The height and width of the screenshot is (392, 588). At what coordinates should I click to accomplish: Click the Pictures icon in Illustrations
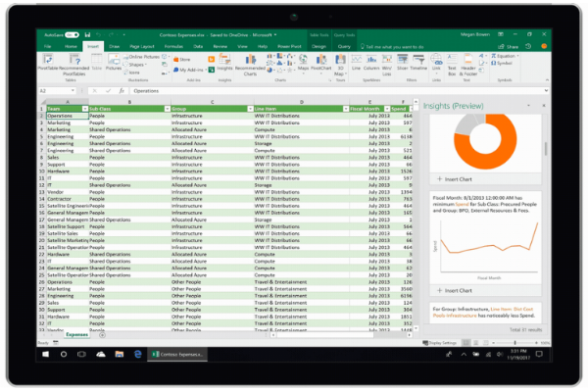114,63
